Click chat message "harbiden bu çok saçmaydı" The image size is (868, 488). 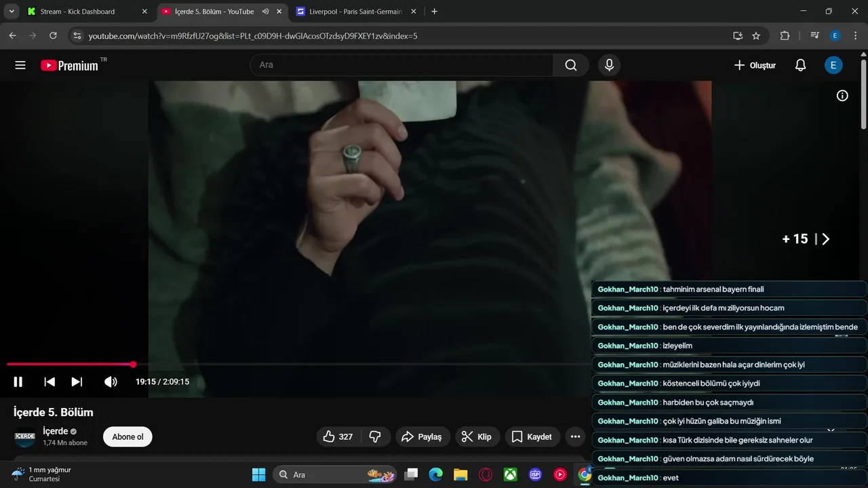pos(708,403)
